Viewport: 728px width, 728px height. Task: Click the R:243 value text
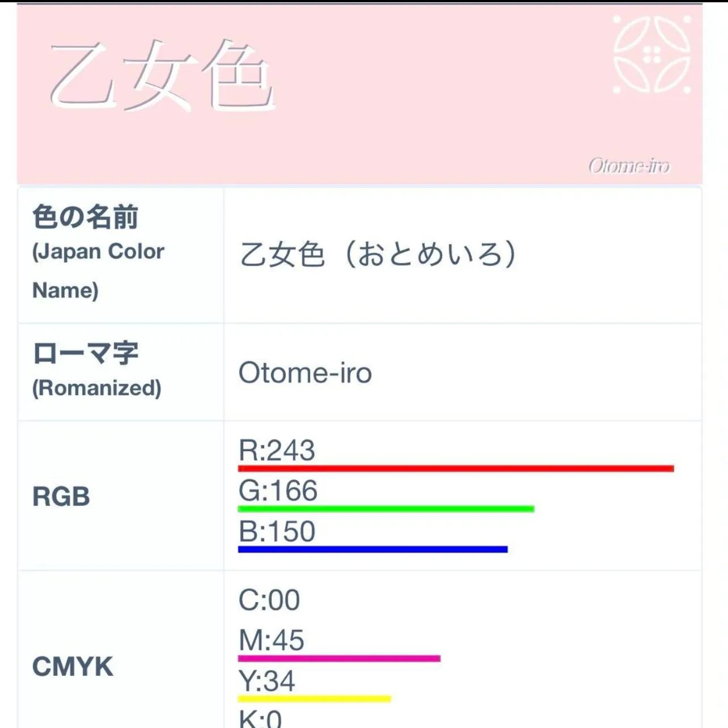coord(277,451)
